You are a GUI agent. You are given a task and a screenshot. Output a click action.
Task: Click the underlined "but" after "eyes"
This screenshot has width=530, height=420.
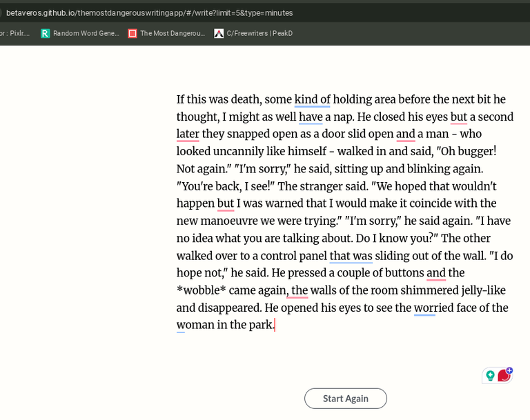[x=459, y=117]
